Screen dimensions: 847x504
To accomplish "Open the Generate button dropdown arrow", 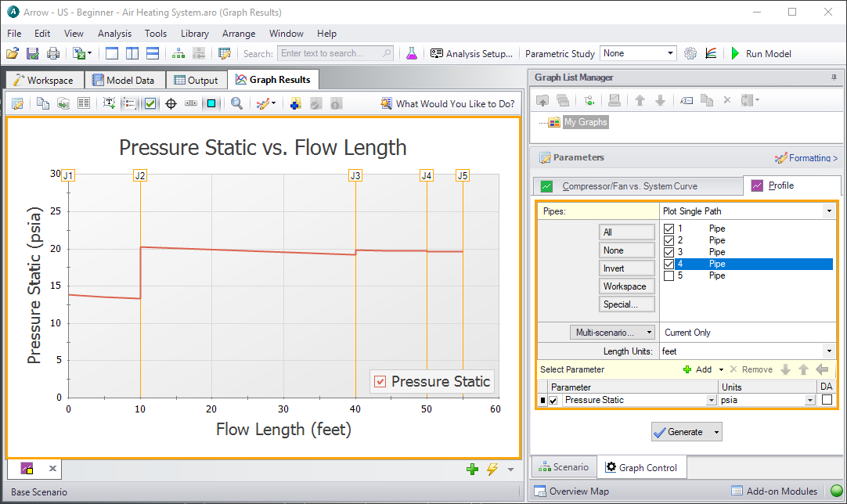I will pos(716,432).
